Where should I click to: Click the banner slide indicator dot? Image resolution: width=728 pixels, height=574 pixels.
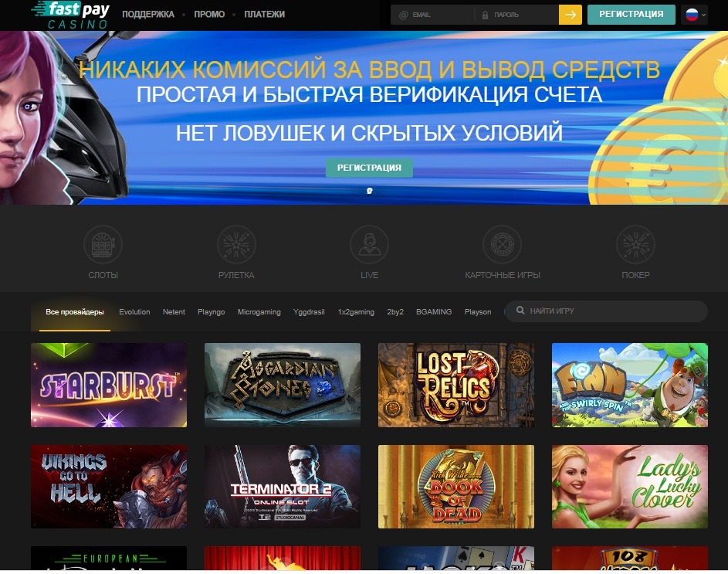point(370,191)
